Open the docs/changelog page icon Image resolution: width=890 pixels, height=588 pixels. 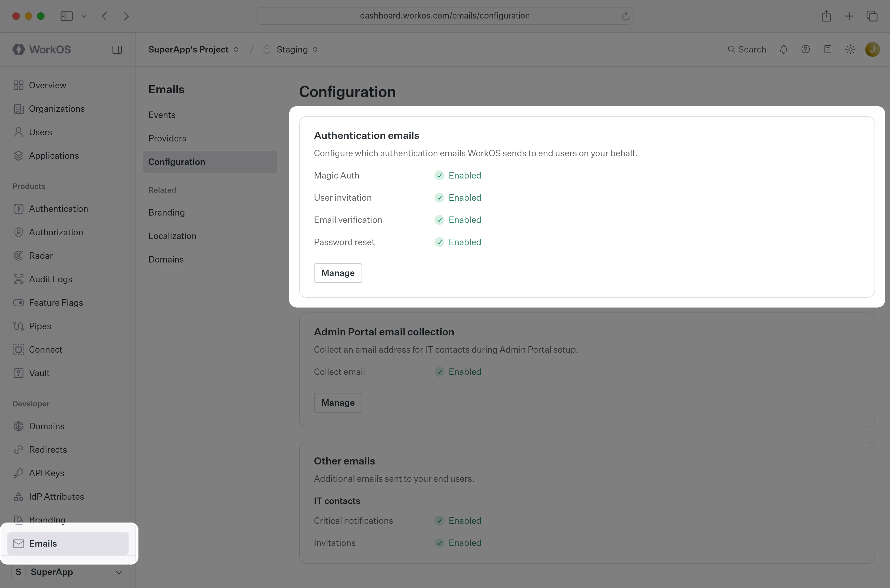[x=828, y=49]
